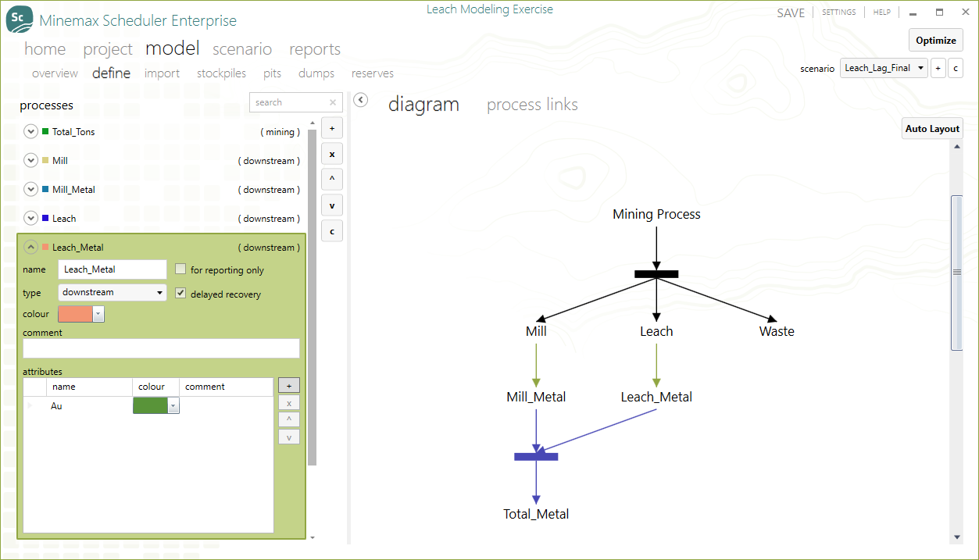The width and height of the screenshot is (979, 560).
Task: Expand the Total_Tons process
Action: [31, 132]
